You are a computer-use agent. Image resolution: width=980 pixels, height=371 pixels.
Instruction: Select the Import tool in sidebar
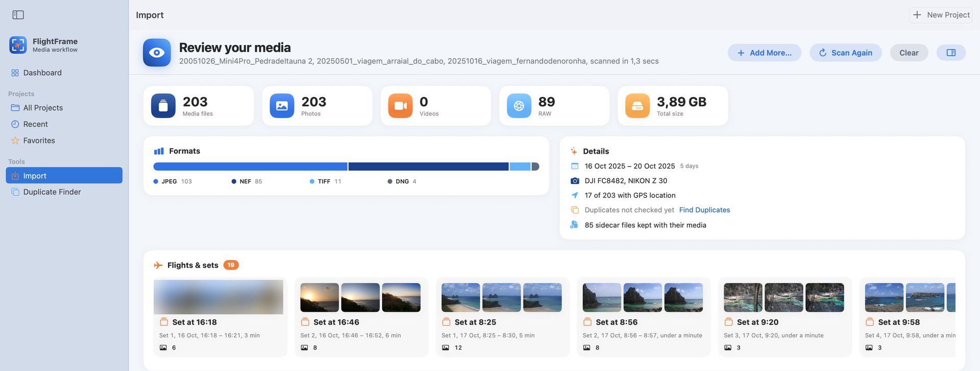click(64, 175)
